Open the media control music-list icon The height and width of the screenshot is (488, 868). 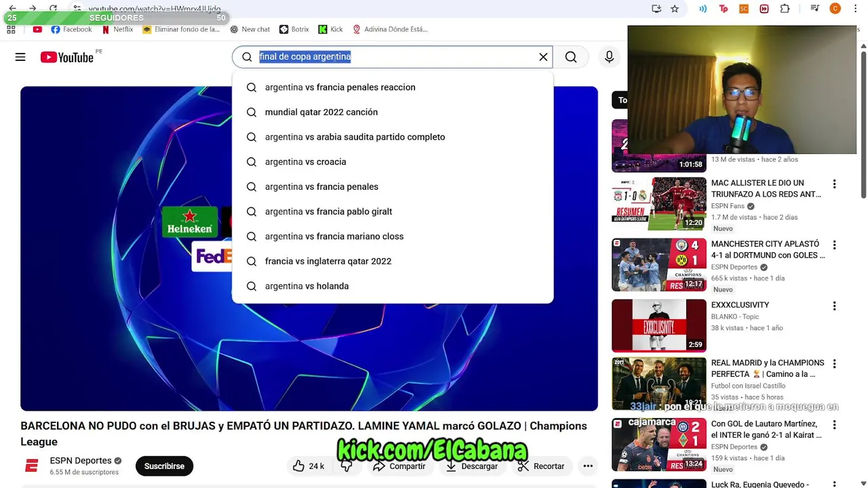click(814, 9)
